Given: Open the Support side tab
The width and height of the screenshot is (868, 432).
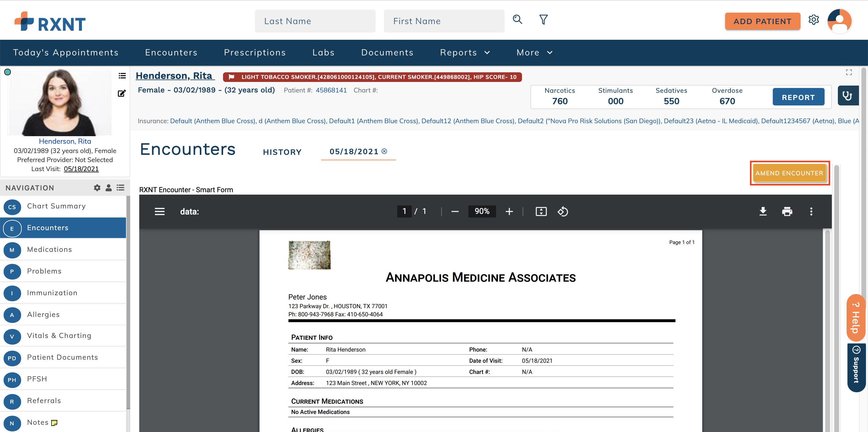Looking at the screenshot, I should click(856, 367).
